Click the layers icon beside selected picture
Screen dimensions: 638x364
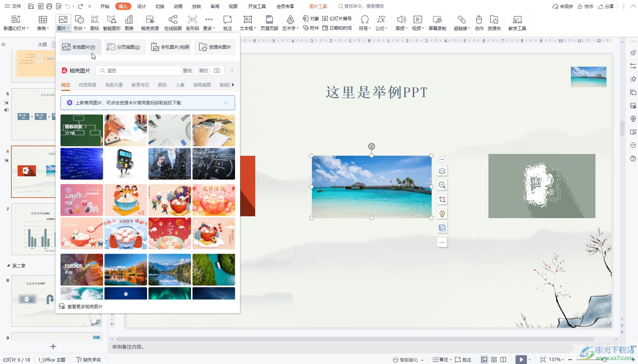click(x=442, y=171)
